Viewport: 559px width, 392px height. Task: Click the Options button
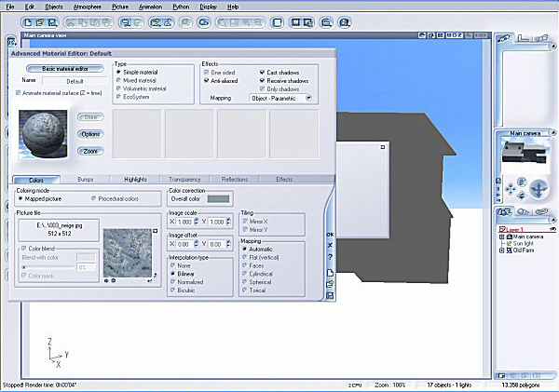point(89,133)
